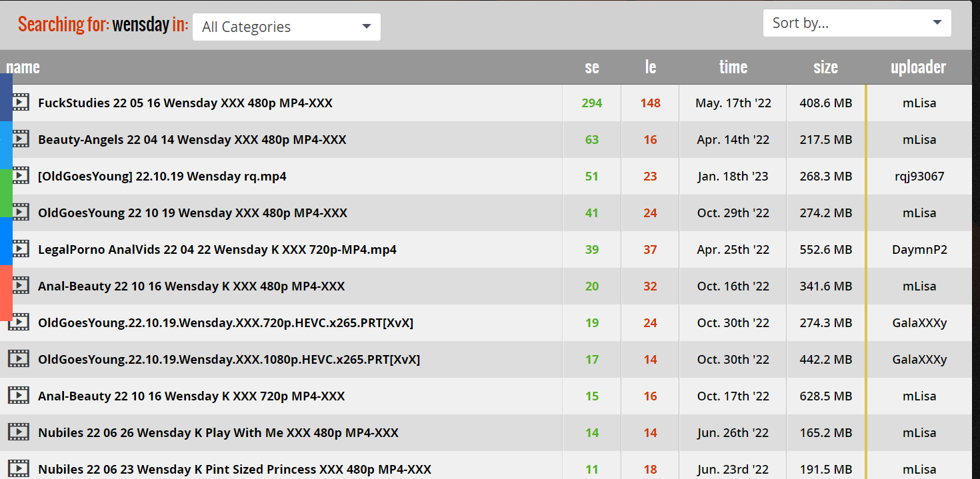The height and width of the screenshot is (479, 980).
Task: Click the video icon in the 552.6 MB row
Action: point(20,249)
